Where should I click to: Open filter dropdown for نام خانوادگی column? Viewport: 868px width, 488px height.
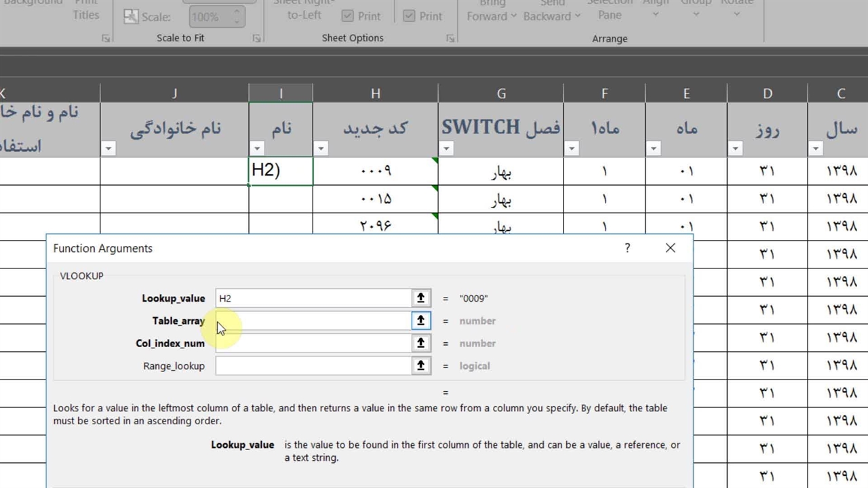click(108, 148)
